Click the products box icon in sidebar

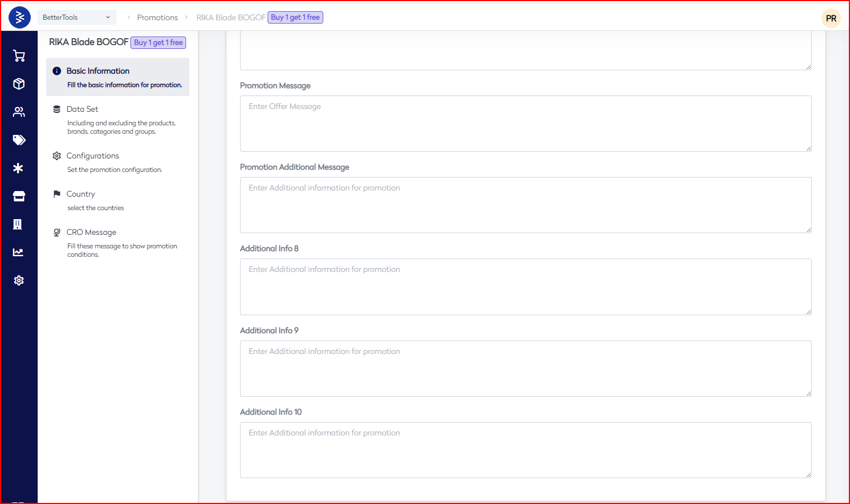point(19,84)
